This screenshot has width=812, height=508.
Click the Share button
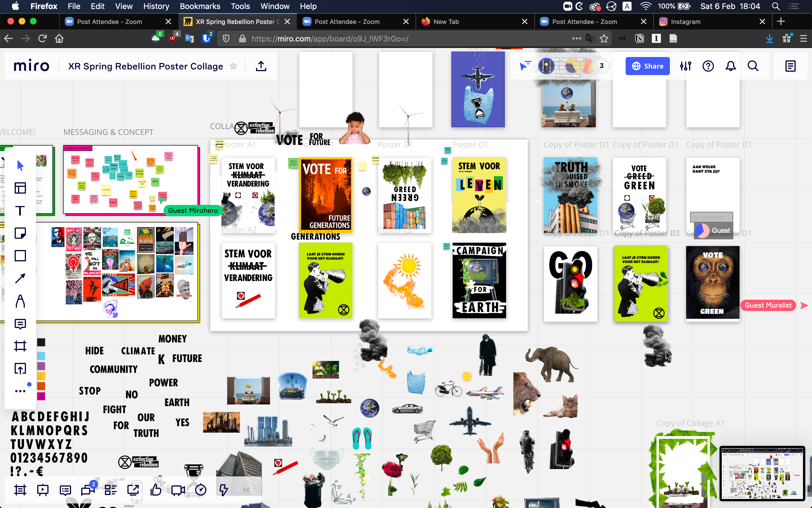click(x=647, y=66)
